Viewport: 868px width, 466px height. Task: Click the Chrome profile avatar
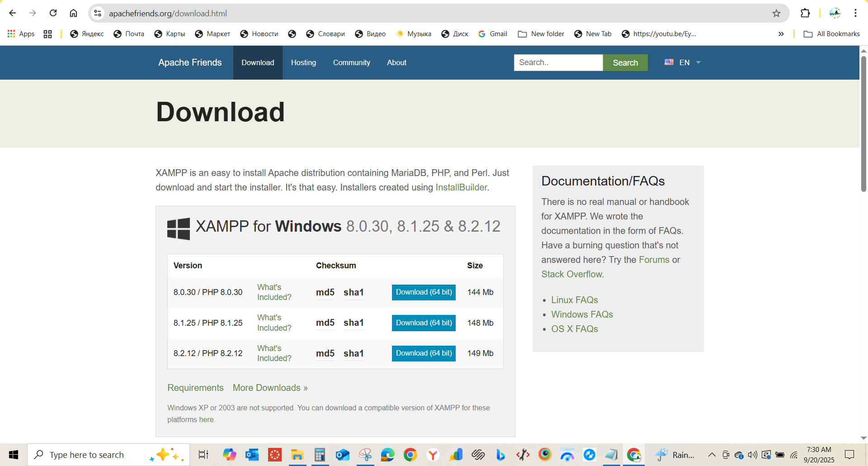[835, 13]
